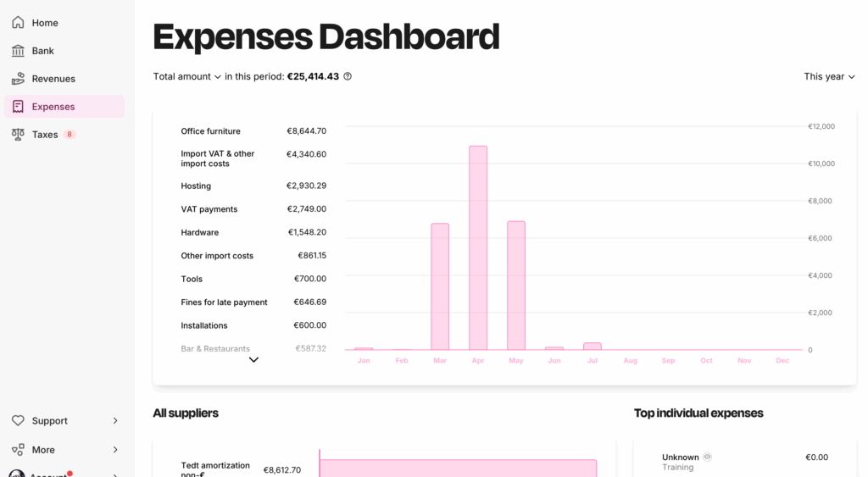Open the Total amount dropdown
This screenshot has height=477, width=868.
click(x=187, y=76)
